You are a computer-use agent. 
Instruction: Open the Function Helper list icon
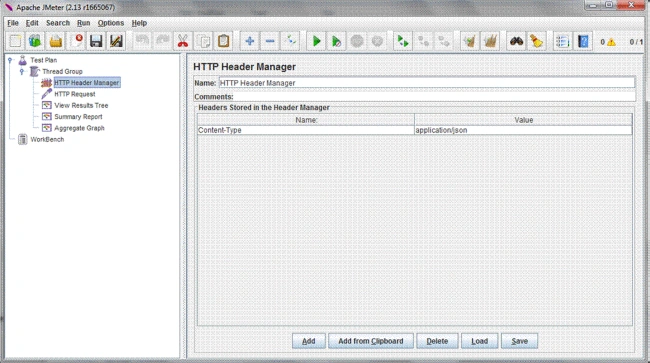[563, 41]
